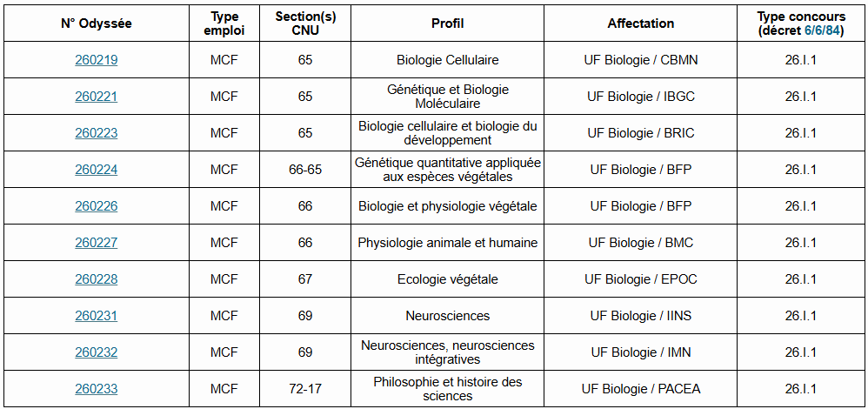Select the Biologie Cellulaire profile cell

[x=447, y=60]
